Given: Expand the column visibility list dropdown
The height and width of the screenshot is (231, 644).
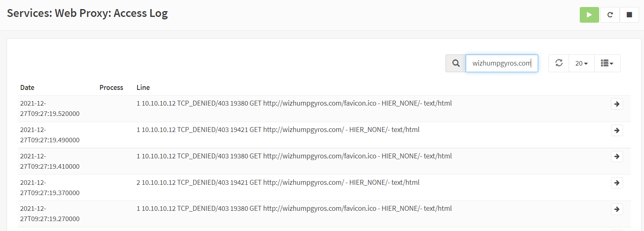Looking at the screenshot, I should (607, 64).
